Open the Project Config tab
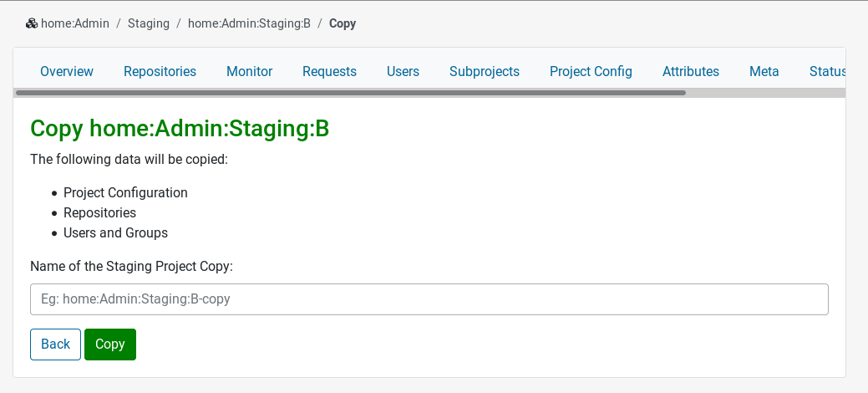868x393 pixels. (591, 72)
